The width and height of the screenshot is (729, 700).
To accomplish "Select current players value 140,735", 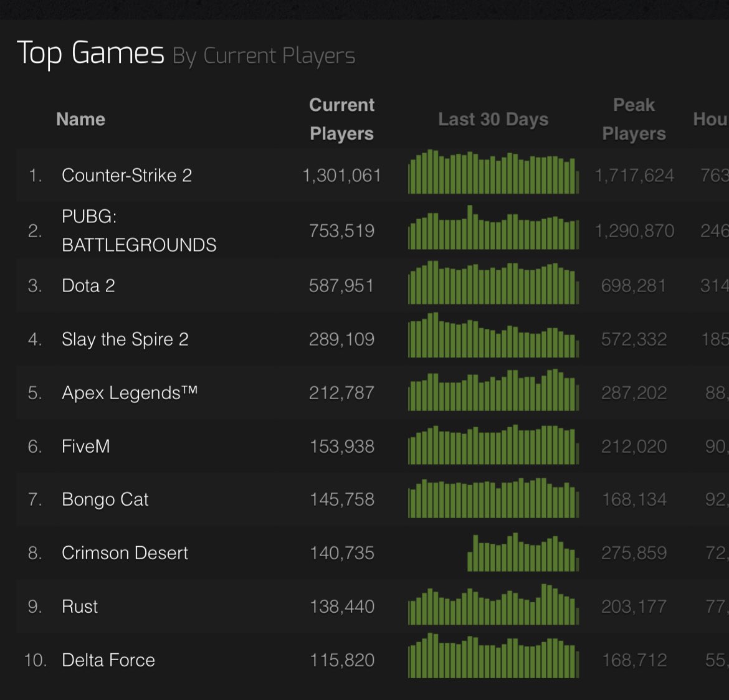I will pyautogui.click(x=341, y=553).
